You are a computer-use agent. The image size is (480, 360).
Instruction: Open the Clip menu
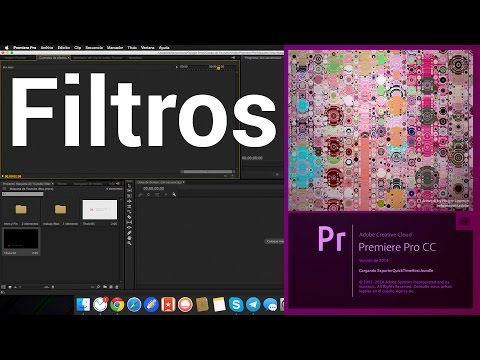77,48
